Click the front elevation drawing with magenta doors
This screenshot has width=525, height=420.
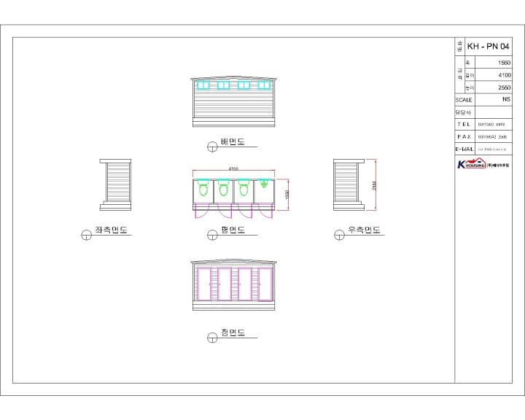(234, 285)
